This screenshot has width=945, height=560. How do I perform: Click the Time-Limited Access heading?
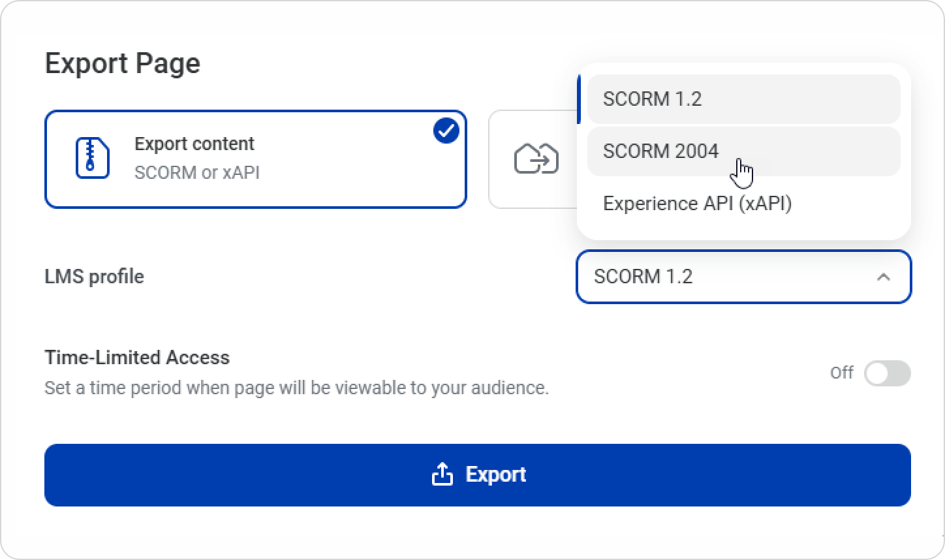pyautogui.click(x=137, y=358)
